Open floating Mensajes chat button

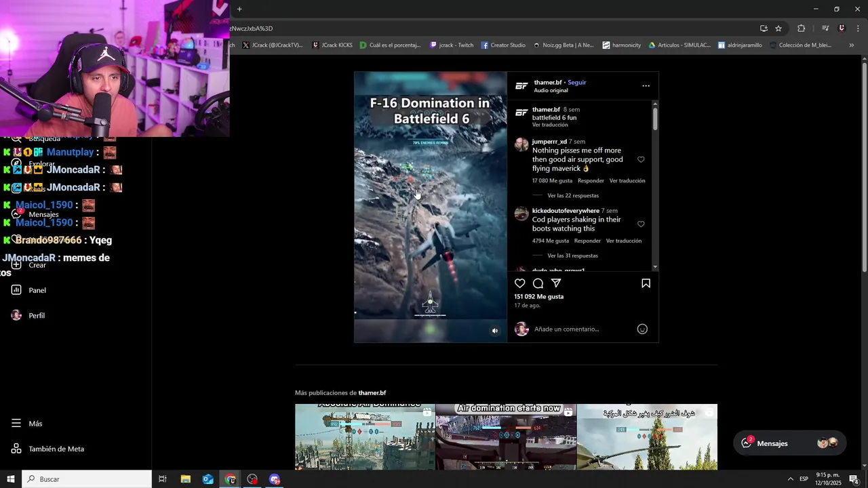[789, 443]
